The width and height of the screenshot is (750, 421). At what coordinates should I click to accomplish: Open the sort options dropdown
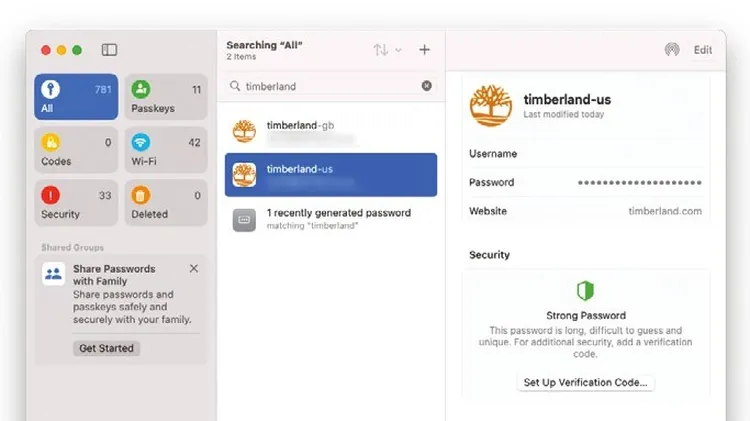click(387, 50)
